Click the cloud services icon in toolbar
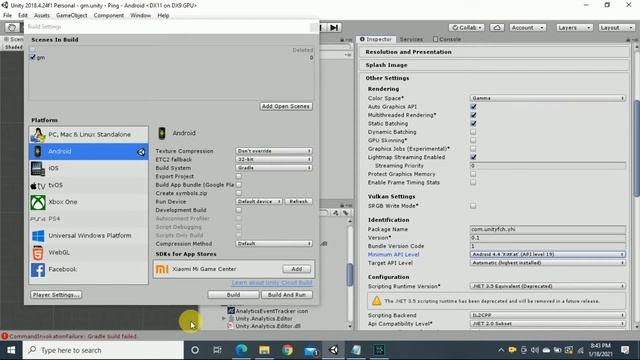 [497, 27]
